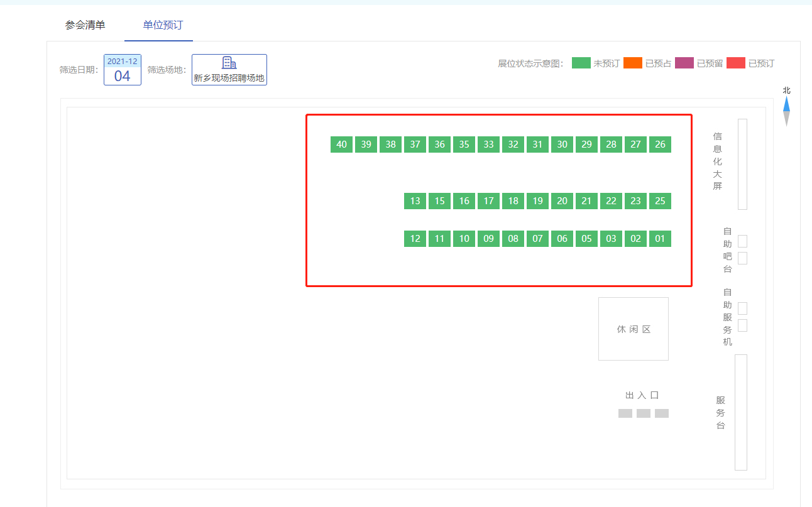812x507 pixels.
Task: Select booth 01 in bottom row
Action: 660,239
